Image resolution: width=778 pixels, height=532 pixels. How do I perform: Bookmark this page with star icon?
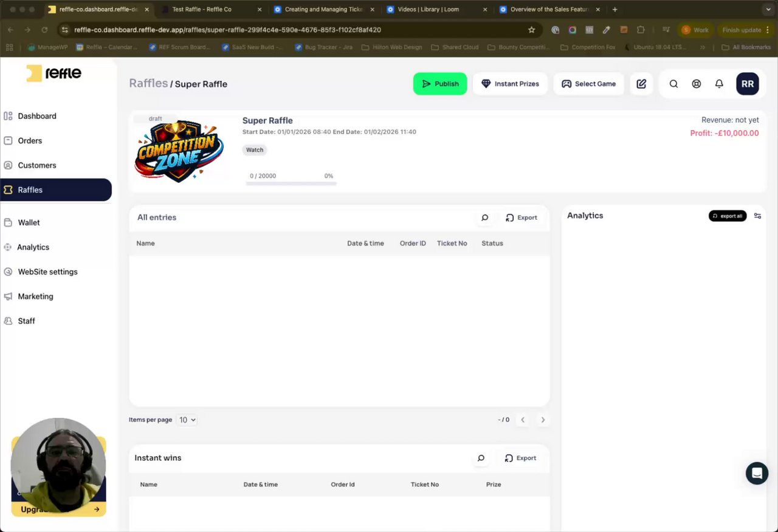tap(532, 30)
